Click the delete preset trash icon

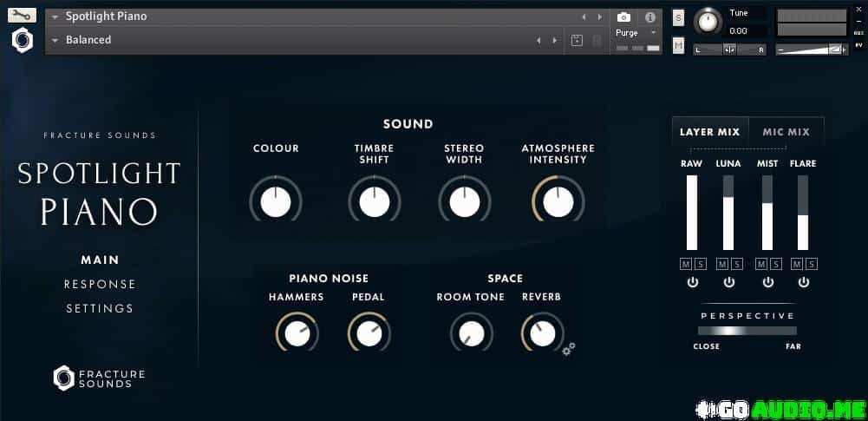coord(597,40)
